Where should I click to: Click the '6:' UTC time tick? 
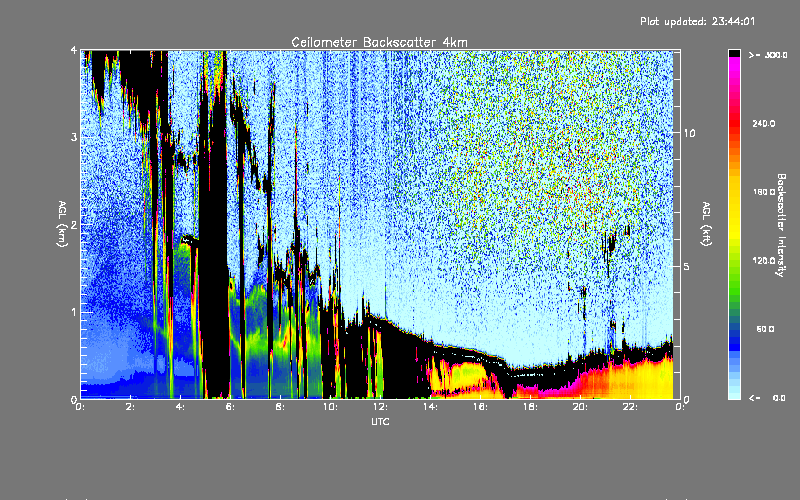point(231,407)
